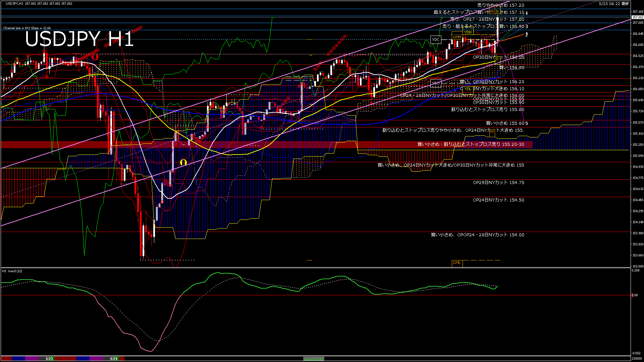This screenshot has width=644, height=362.
Task: Toggle the macd ON button at bottom
Action: point(314,359)
